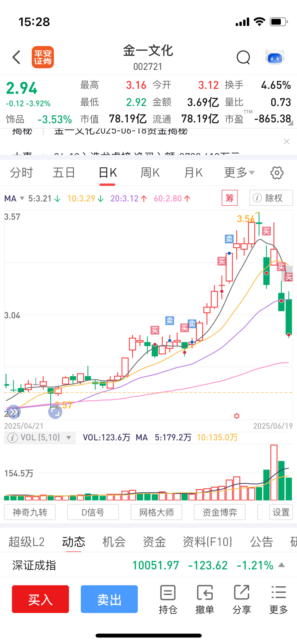Open the 除权 adjustment option

coord(271,198)
